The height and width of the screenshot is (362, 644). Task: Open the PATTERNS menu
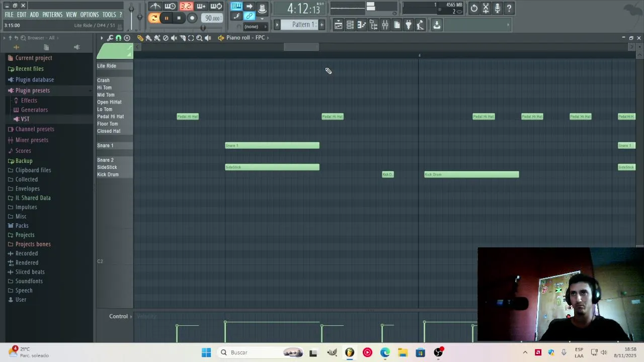tap(52, 15)
